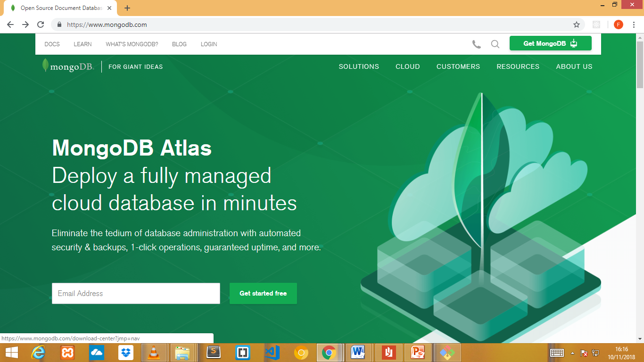Click the MongoDB leaf logo
Screen dimensions: 644x362
(x=45, y=66)
